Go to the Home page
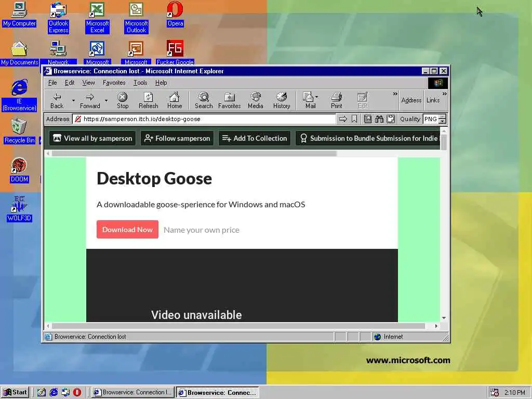The image size is (532, 399). 175,100
